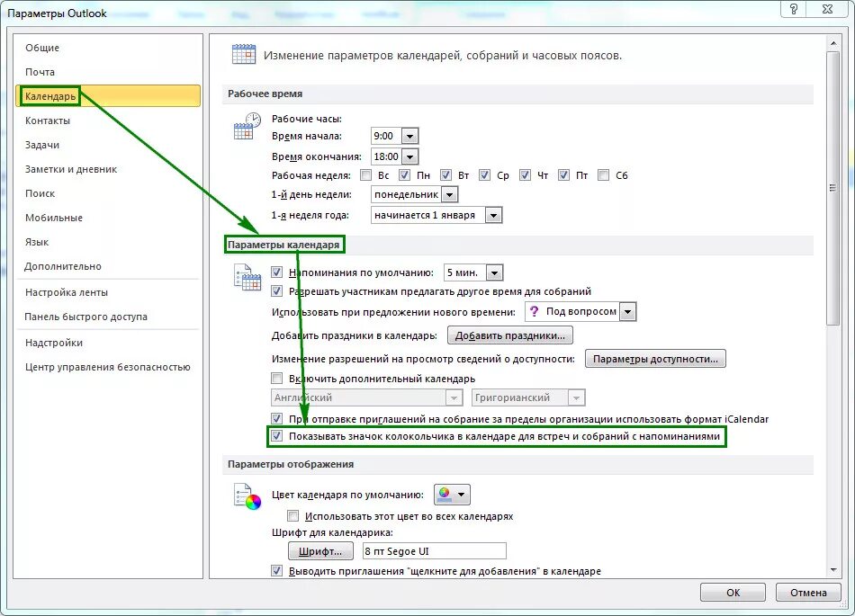Uncheck Thursday (Чт) work day
The image size is (855, 616).
click(x=525, y=174)
